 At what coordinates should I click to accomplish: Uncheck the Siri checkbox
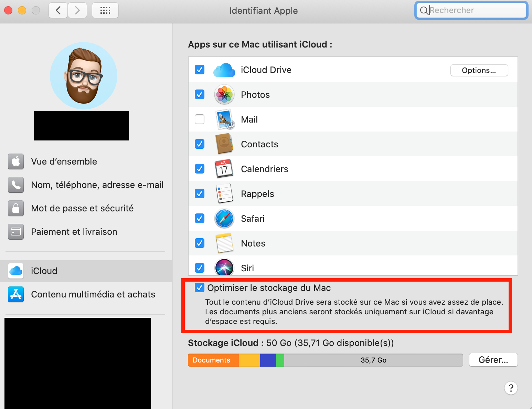(200, 268)
